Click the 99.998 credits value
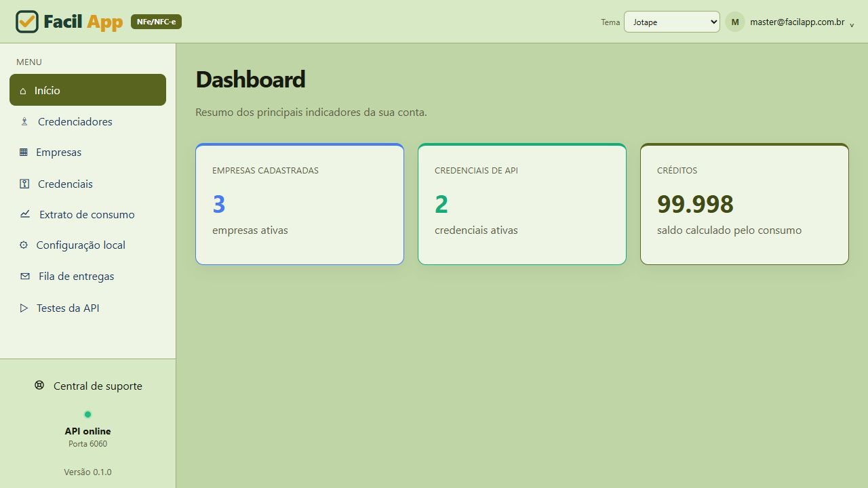This screenshot has height=488, width=868. coord(695,204)
